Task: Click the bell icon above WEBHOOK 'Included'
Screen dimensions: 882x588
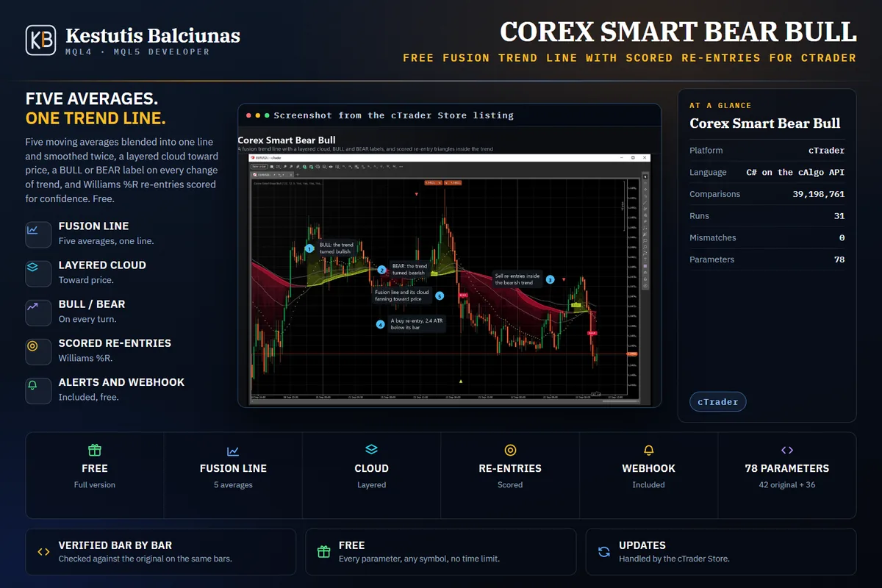Action: point(648,450)
